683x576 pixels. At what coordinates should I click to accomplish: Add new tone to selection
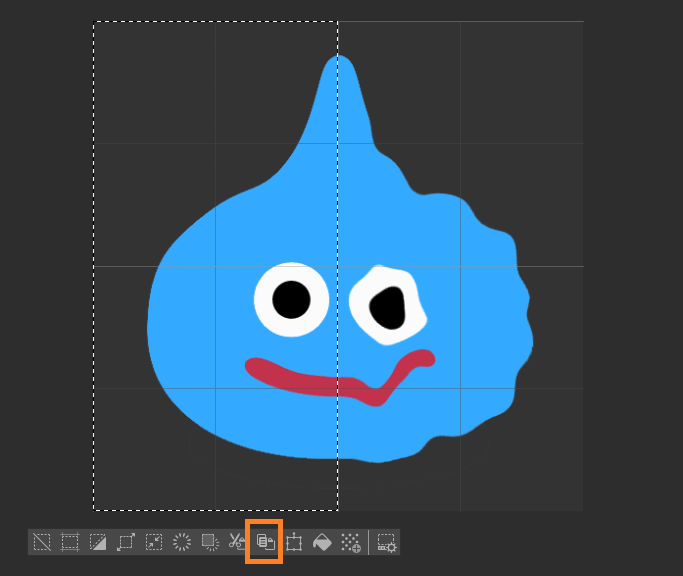coord(351,542)
